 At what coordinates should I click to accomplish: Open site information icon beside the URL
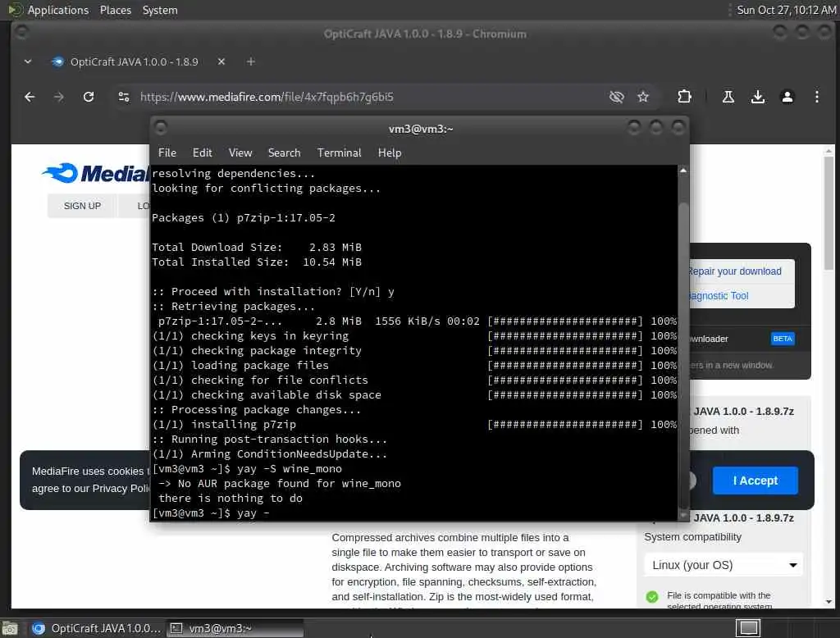tap(124, 97)
